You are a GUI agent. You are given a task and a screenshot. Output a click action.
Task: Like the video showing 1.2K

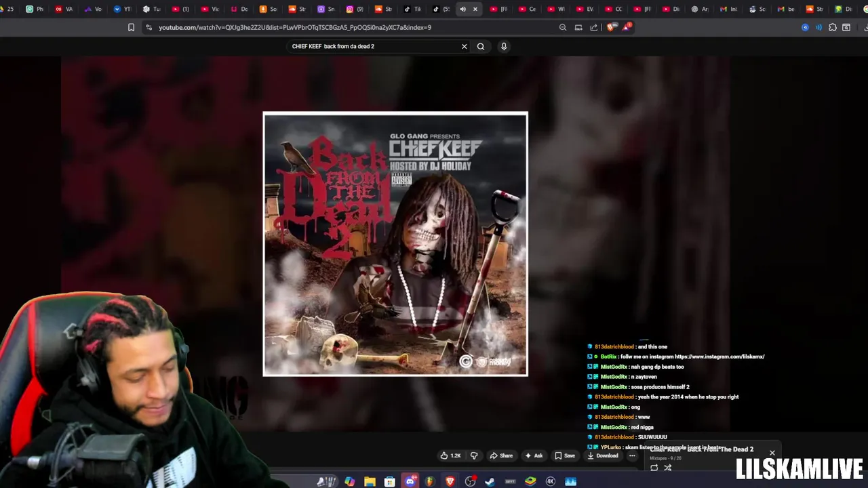450,455
